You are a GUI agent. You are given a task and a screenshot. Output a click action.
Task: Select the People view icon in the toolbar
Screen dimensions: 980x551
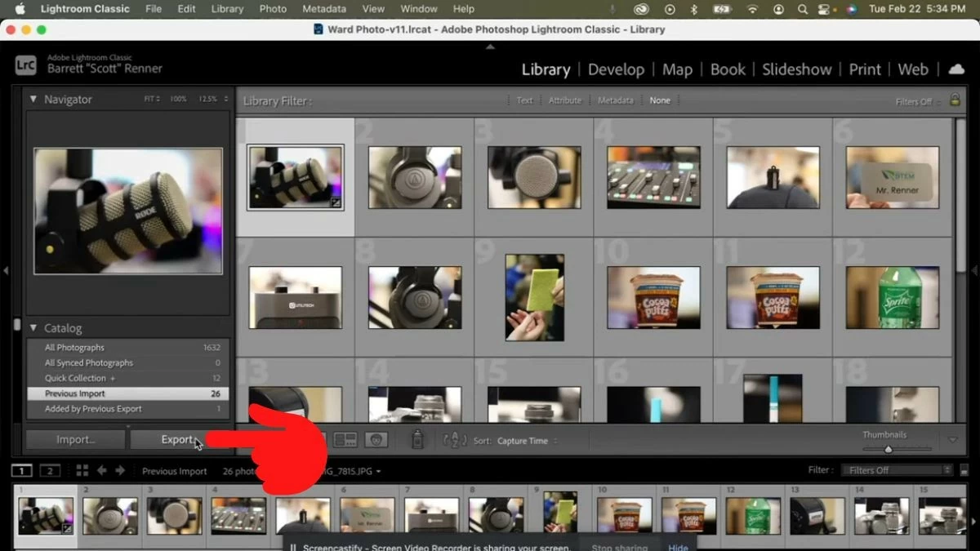click(376, 441)
